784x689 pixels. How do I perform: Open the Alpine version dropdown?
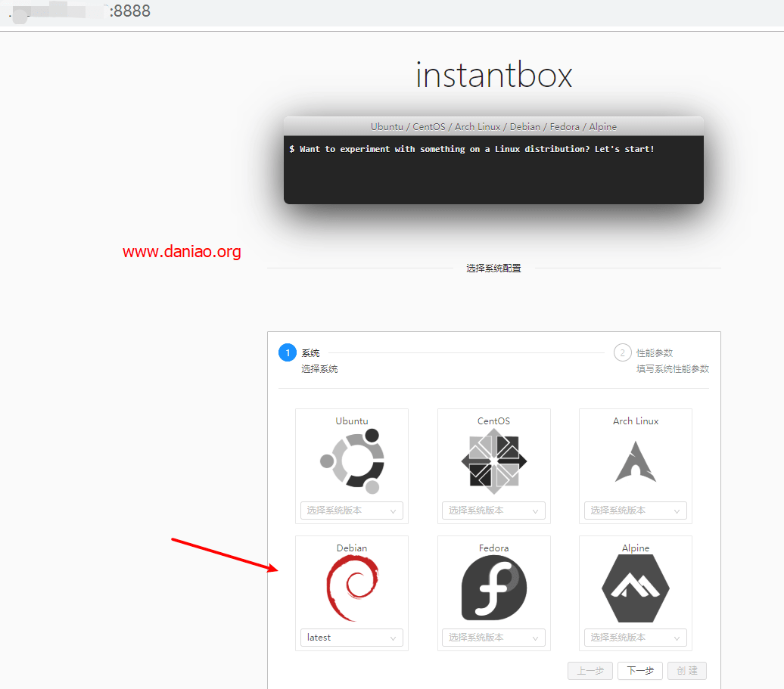636,638
